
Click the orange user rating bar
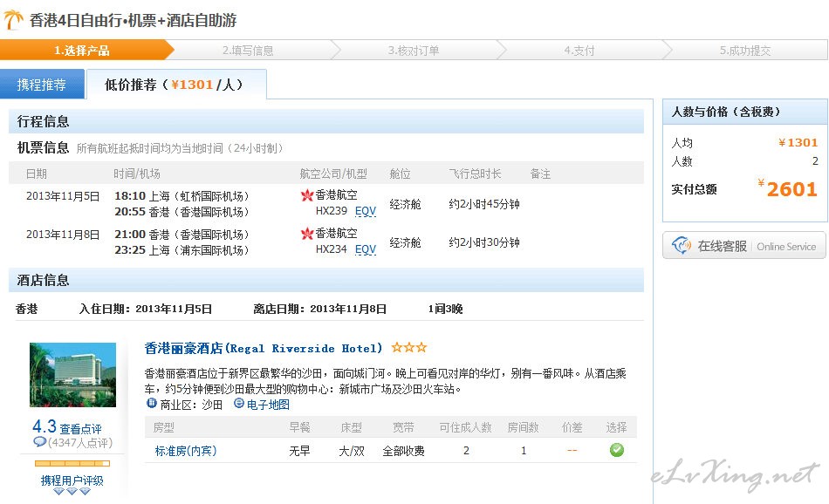click(x=72, y=463)
